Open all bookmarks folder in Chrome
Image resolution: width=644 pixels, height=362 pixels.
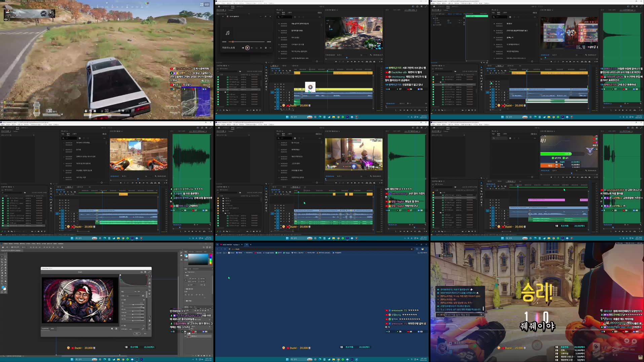tap(423, 253)
